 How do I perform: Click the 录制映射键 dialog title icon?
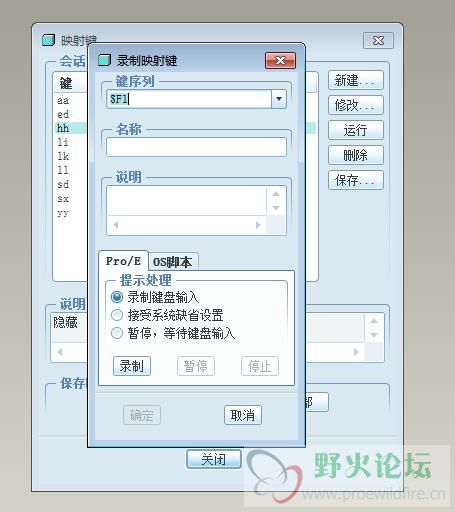point(104,60)
